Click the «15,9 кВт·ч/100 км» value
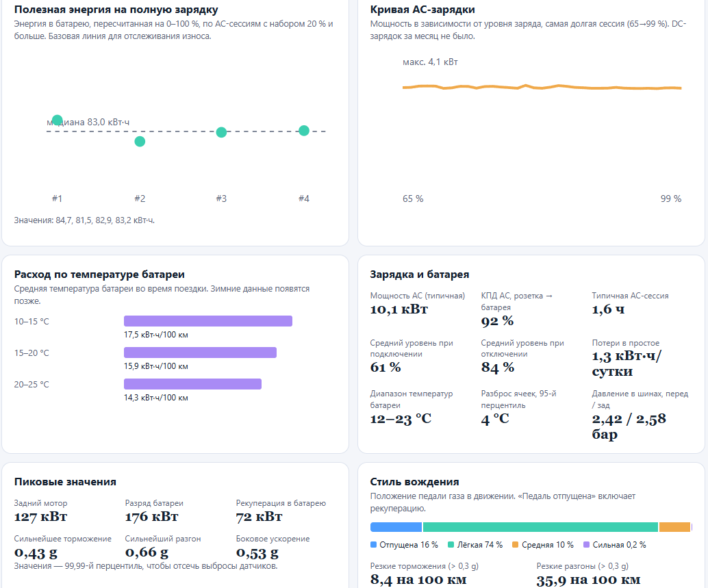 click(x=156, y=366)
